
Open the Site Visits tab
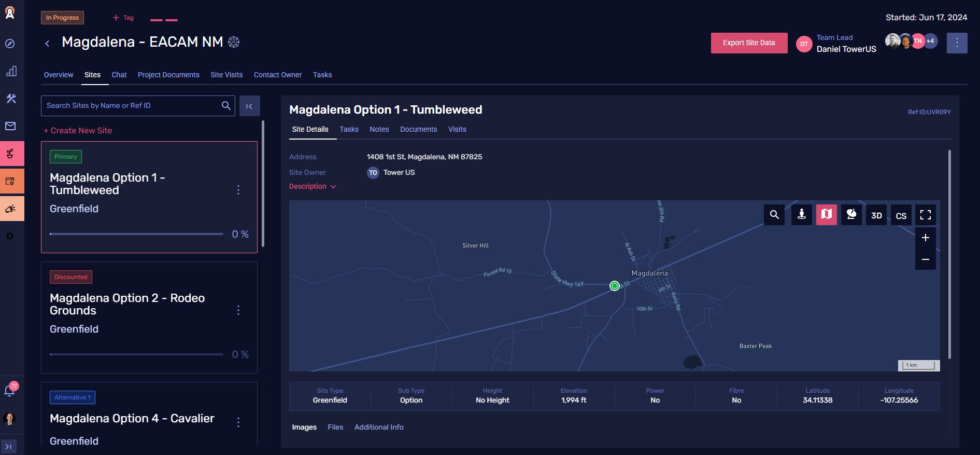coord(226,75)
